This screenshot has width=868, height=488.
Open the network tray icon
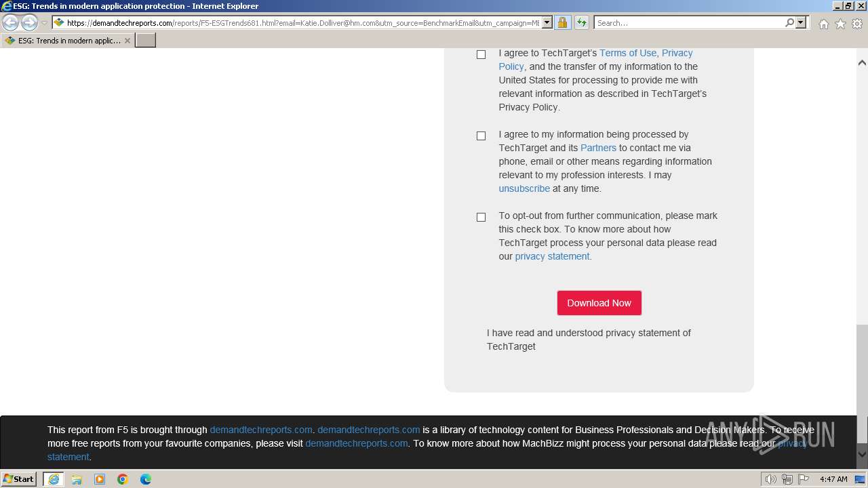pos(787,479)
